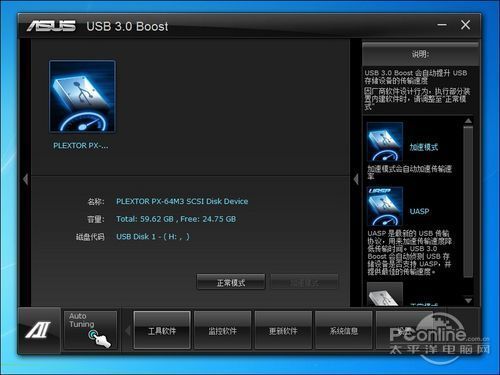Click the 加速模式 label
This screenshot has width=500, height=375.
point(424,147)
